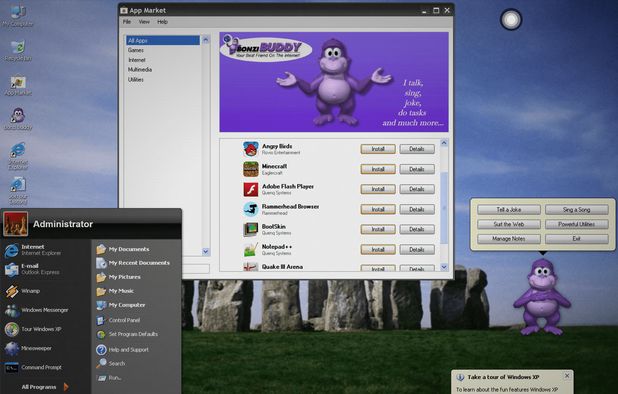Click the Administrator user picture

click(x=16, y=224)
